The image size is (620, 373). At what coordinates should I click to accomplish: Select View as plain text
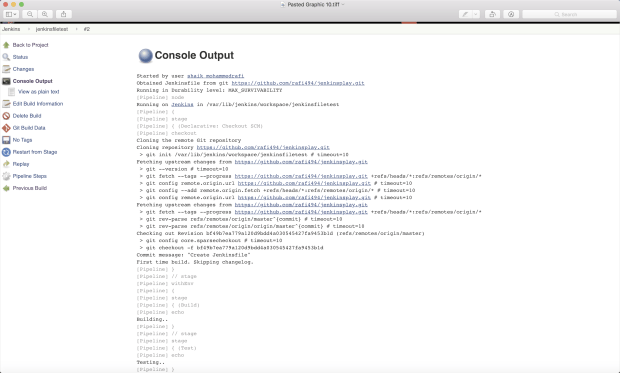click(x=38, y=91)
